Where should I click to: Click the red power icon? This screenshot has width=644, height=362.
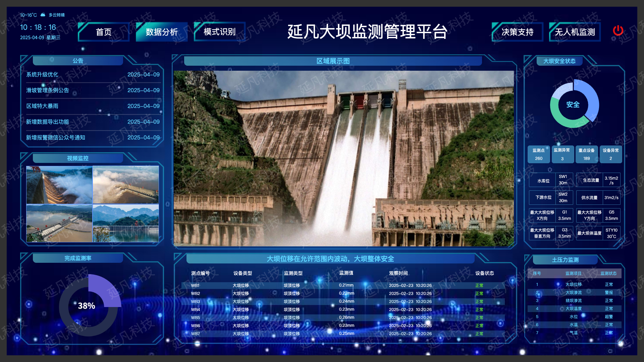click(618, 31)
